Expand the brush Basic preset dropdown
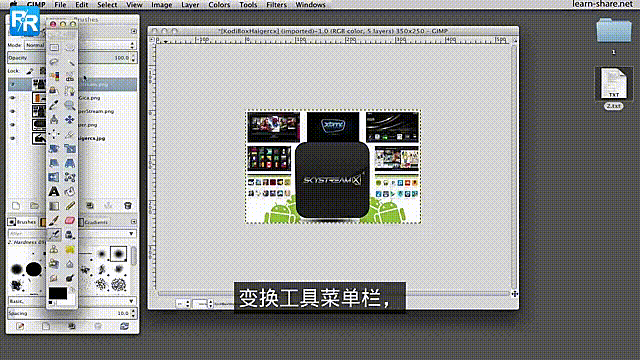 pos(72,301)
